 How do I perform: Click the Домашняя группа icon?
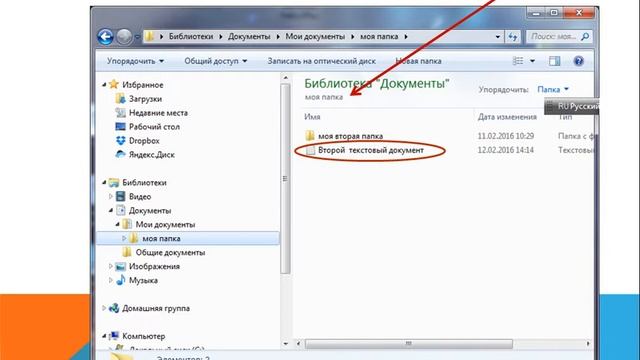pyautogui.click(x=114, y=308)
